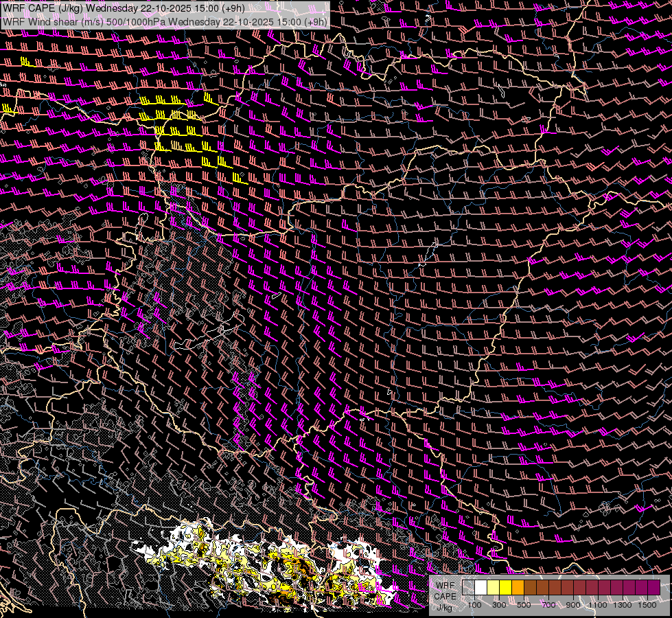Viewport: 672px width, 618px height.
Task: Click the white Lake Balaton outline on map
Action: pos(209,334)
